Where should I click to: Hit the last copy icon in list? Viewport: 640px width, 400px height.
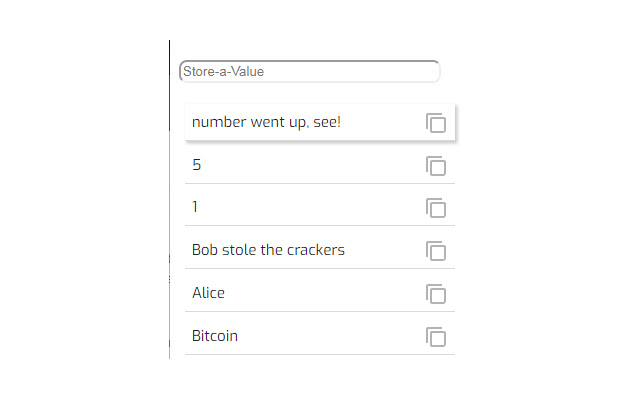[x=435, y=337]
